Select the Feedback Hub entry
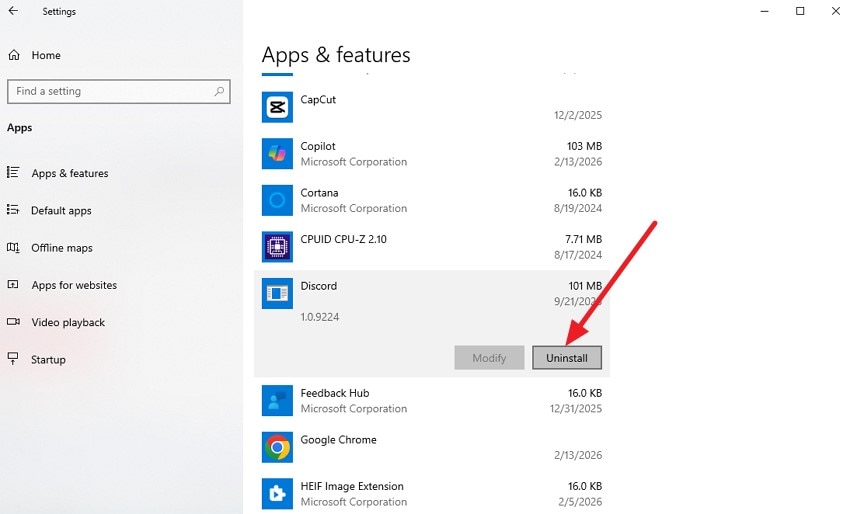Viewport: 850px width, 514px height. (432, 401)
